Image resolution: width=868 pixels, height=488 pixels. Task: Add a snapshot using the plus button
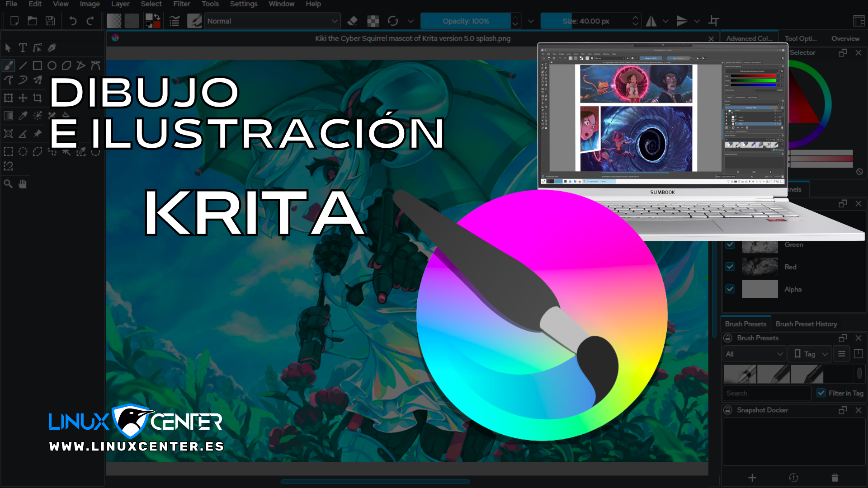pyautogui.click(x=753, y=477)
